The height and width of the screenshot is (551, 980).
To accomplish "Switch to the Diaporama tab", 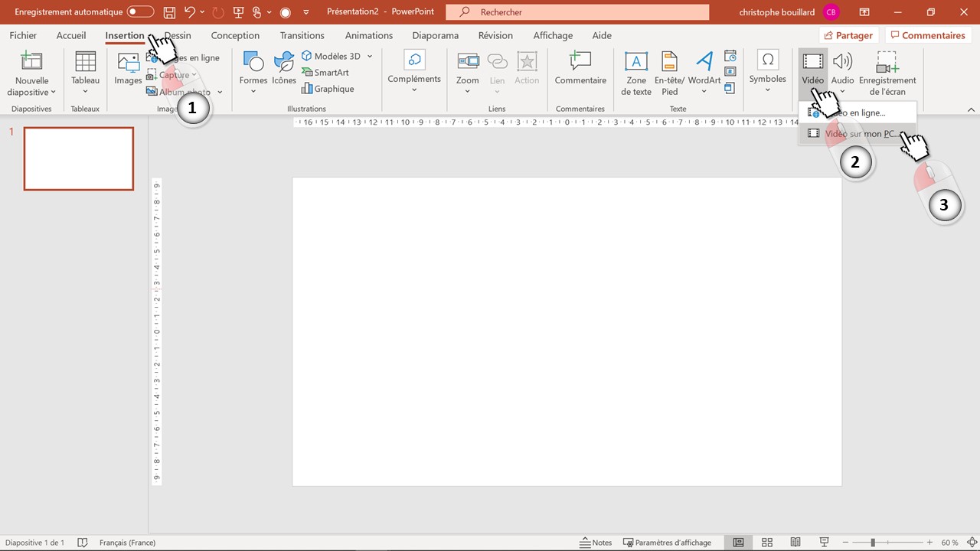I will pyautogui.click(x=436, y=35).
